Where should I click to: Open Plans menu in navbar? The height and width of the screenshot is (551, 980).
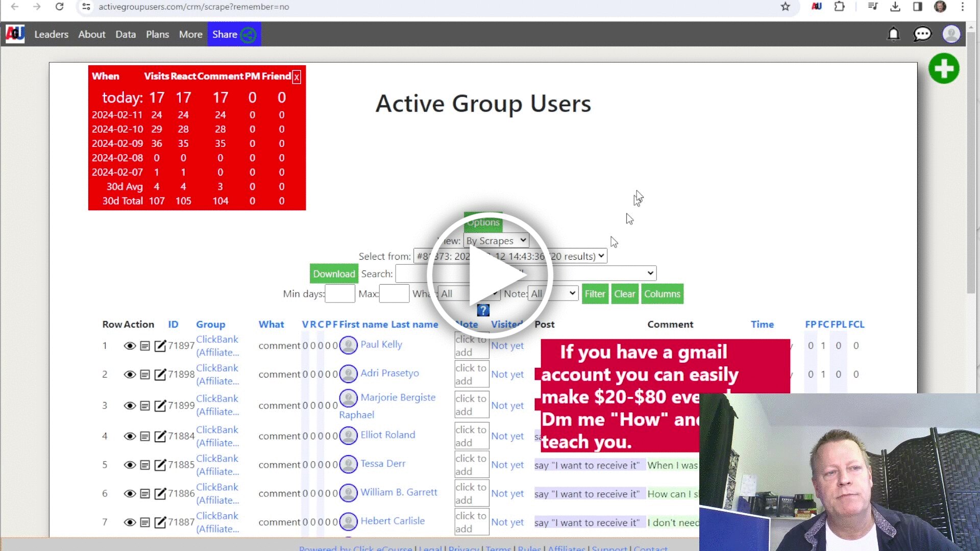[x=157, y=34]
